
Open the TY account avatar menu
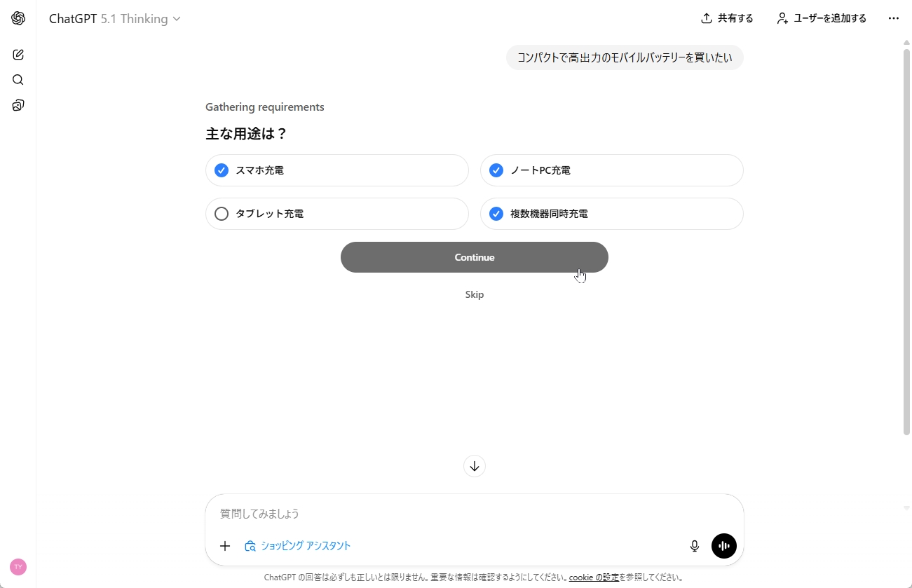coord(18,567)
